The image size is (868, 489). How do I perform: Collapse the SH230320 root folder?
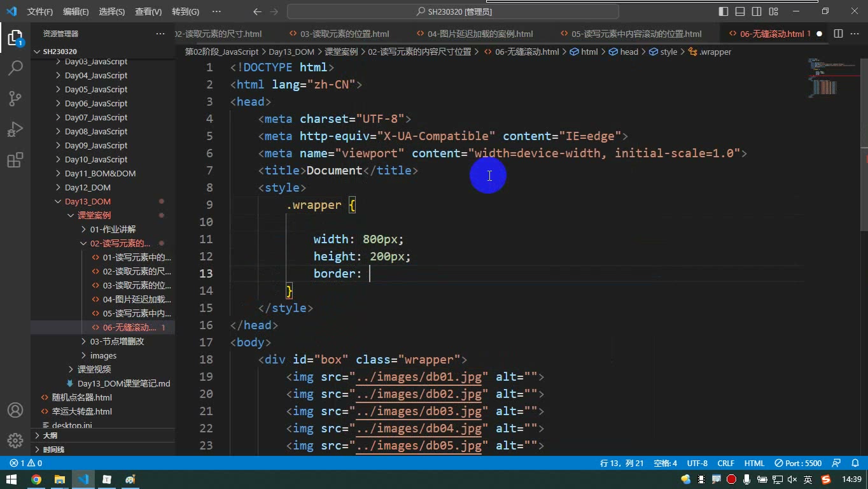pyautogui.click(x=102, y=52)
